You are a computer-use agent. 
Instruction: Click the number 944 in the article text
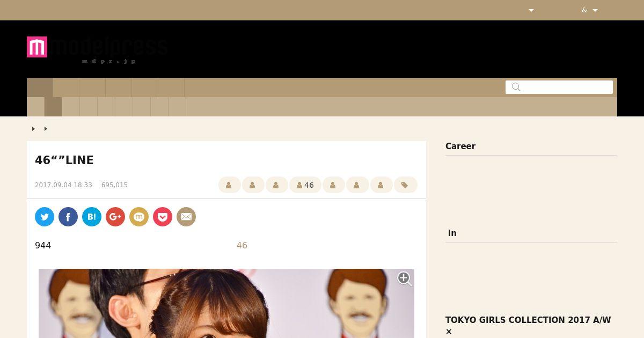pos(43,245)
